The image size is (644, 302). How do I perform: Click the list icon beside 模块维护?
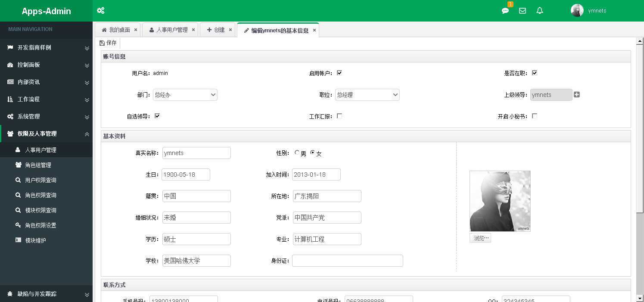coord(18,240)
